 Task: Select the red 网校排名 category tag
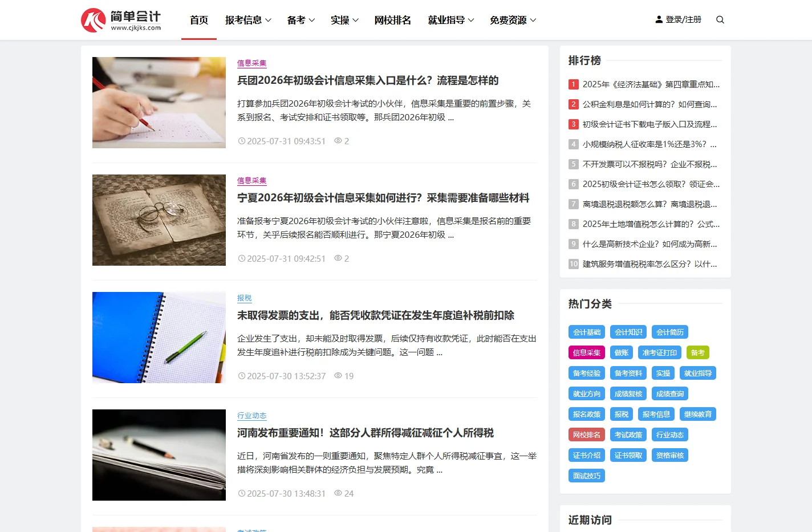pyautogui.click(x=587, y=434)
